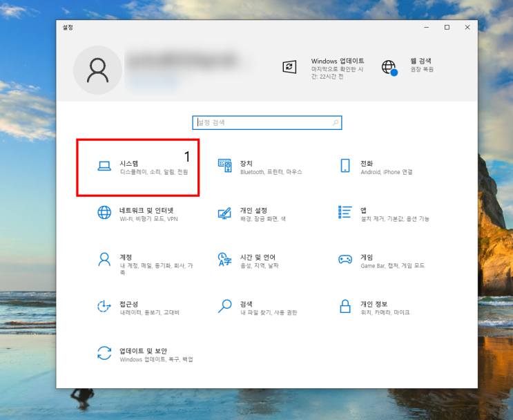Screen dimensions: 513x420
Task: Click the Game Bar, 캡처, 게임 모드 description
Action: point(393,265)
